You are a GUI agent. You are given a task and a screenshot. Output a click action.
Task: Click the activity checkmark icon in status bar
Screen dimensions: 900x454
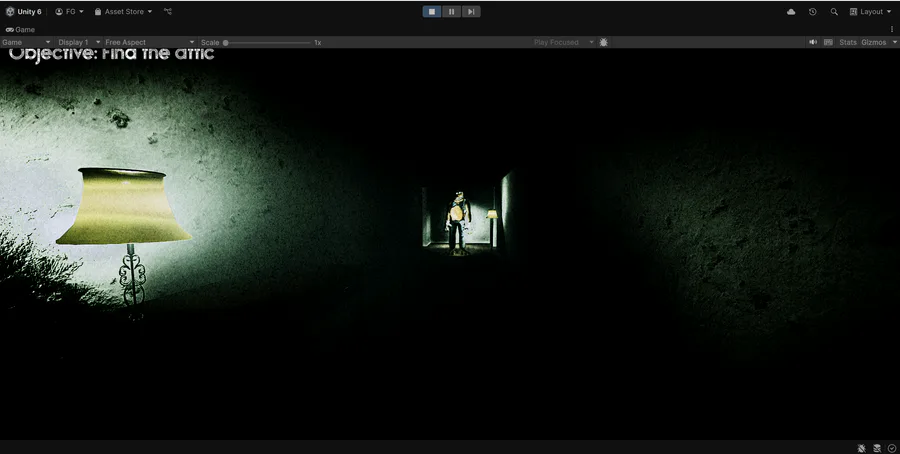892,448
